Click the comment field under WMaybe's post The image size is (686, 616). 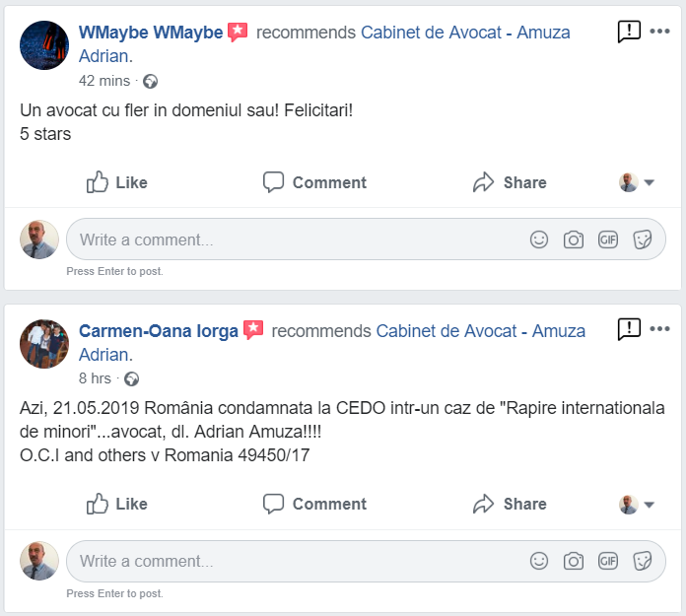(296, 240)
